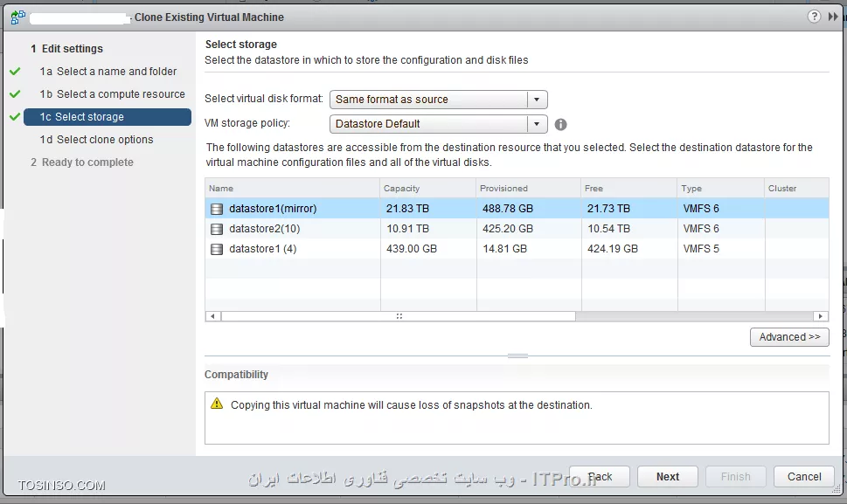Click the 10.91 TB capacity cell
This screenshot has height=504, width=847.
[407, 229]
